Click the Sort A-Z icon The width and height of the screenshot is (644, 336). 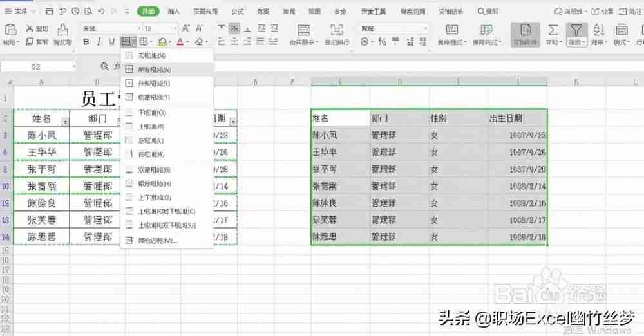pyautogui.click(x=598, y=30)
